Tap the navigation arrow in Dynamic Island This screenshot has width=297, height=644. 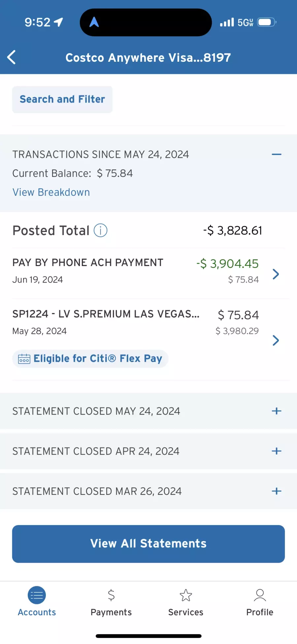94,22
